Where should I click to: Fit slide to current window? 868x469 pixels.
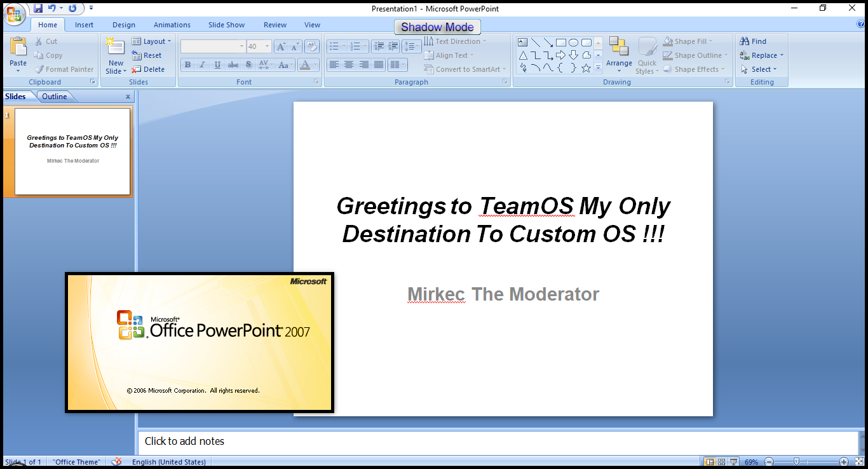coord(859,462)
